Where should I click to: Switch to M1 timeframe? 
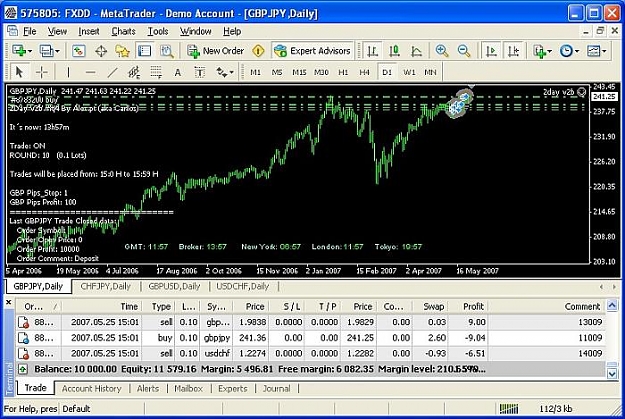tap(255, 72)
